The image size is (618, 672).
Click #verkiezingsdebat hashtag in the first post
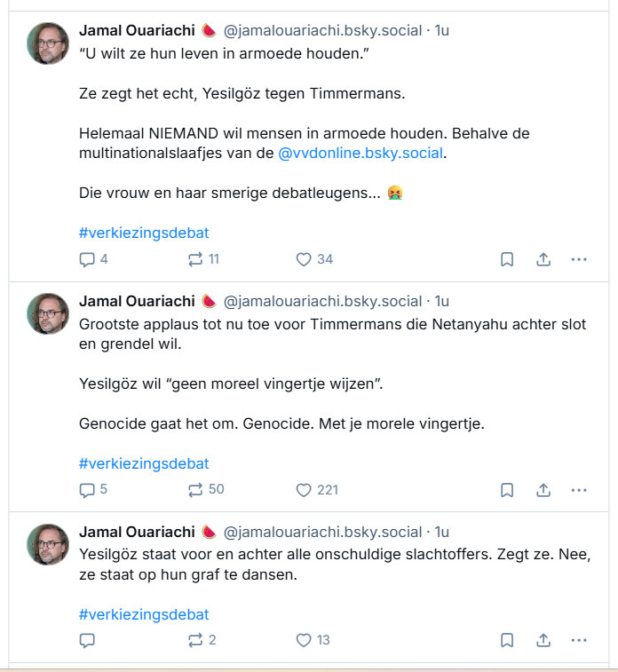(x=144, y=233)
